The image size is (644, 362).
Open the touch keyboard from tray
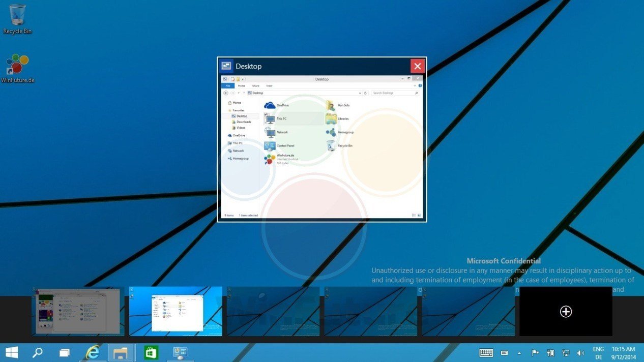(x=486, y=353)
